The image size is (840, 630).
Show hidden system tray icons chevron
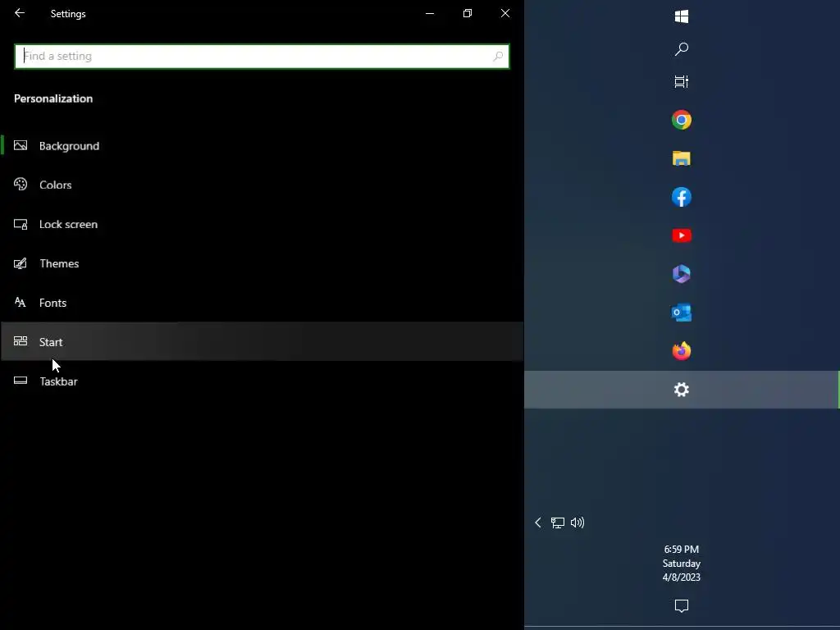click(x=538, y=523)
